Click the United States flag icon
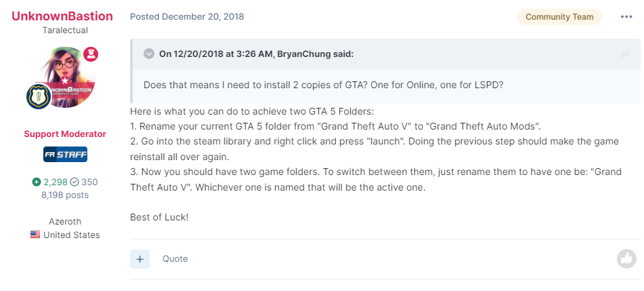644x291 pixels. [x=35, y=235]
